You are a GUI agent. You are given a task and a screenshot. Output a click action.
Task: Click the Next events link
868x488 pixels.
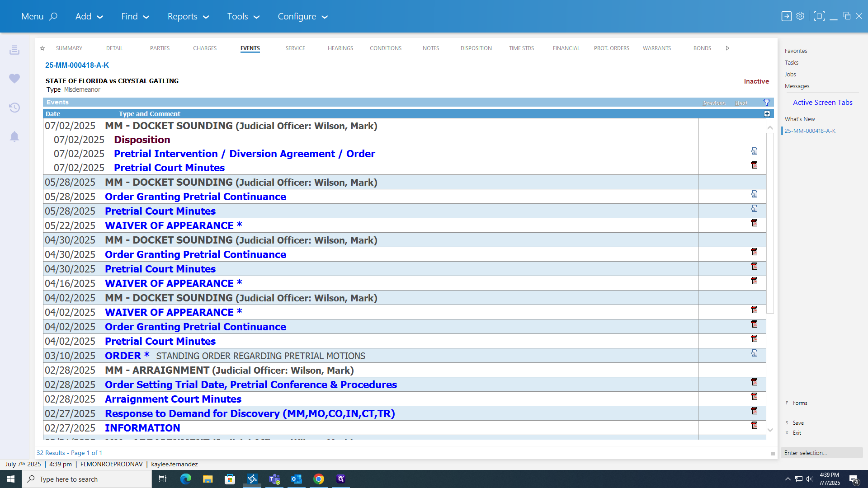(x=741, y=103)
